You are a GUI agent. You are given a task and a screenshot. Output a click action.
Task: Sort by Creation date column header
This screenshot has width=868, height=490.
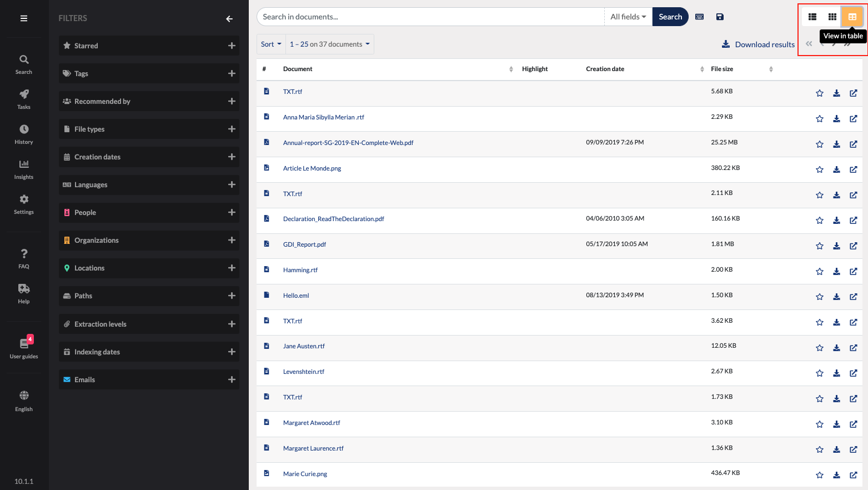644,69
